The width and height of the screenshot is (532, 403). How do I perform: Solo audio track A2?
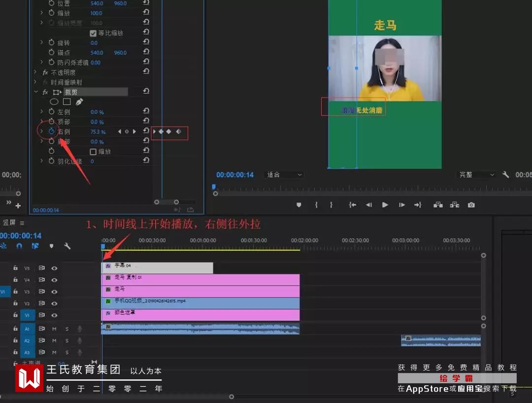pos(67,340)
